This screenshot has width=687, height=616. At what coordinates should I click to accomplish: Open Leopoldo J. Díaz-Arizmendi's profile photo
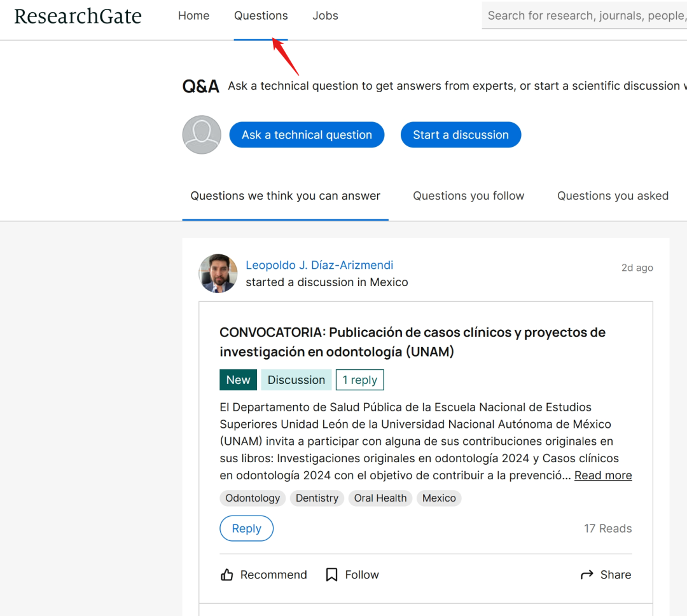pos(218,273)
